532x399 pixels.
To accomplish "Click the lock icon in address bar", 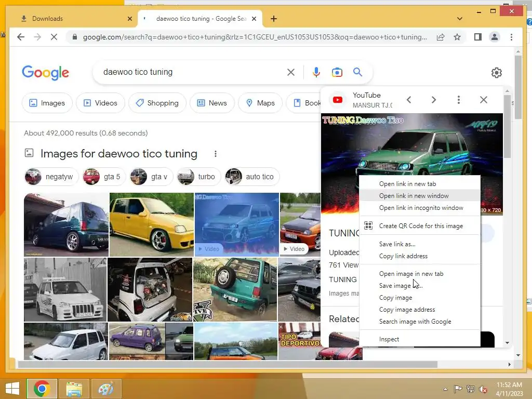I will pyautogui.click(x=75, y=37).
